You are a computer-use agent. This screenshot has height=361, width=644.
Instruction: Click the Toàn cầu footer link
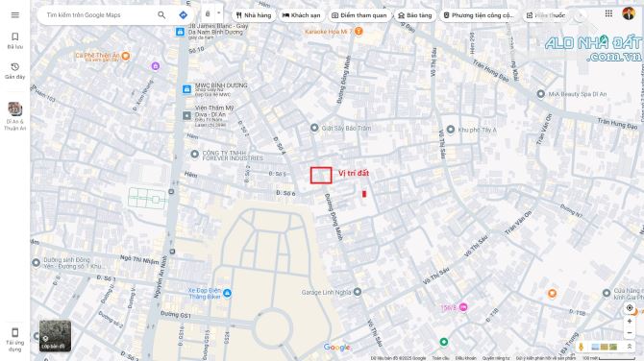pos(440,358)
